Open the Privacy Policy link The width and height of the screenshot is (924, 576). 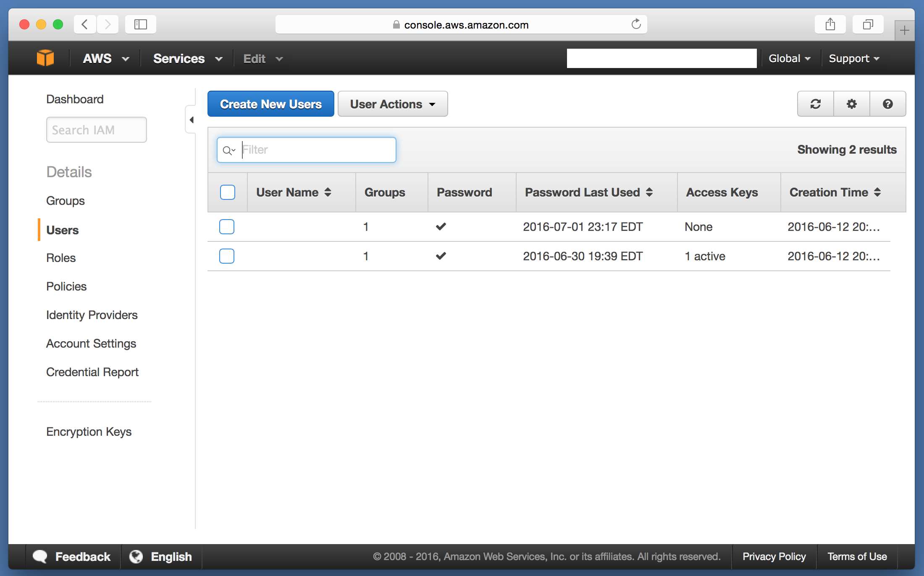click(x=774, y=557)
